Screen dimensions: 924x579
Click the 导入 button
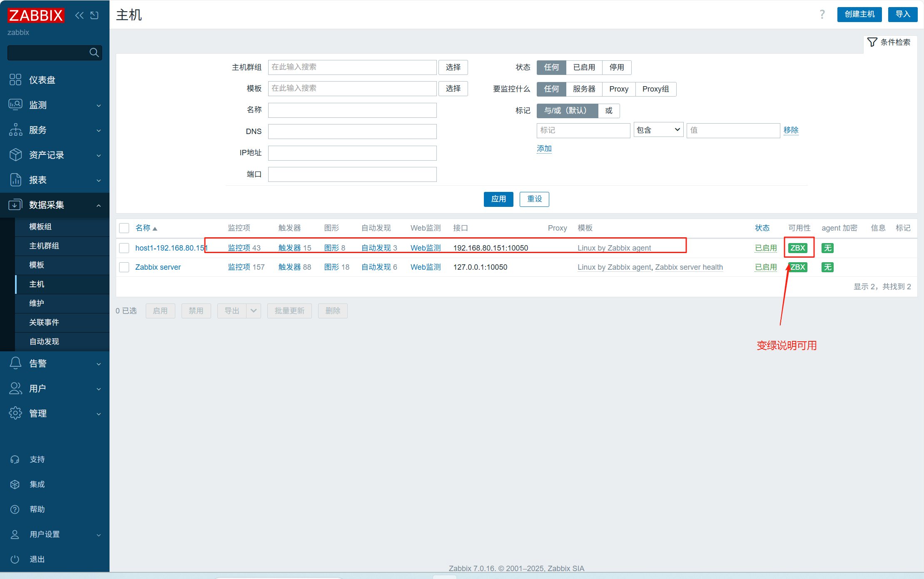click(x=903, y=14)
